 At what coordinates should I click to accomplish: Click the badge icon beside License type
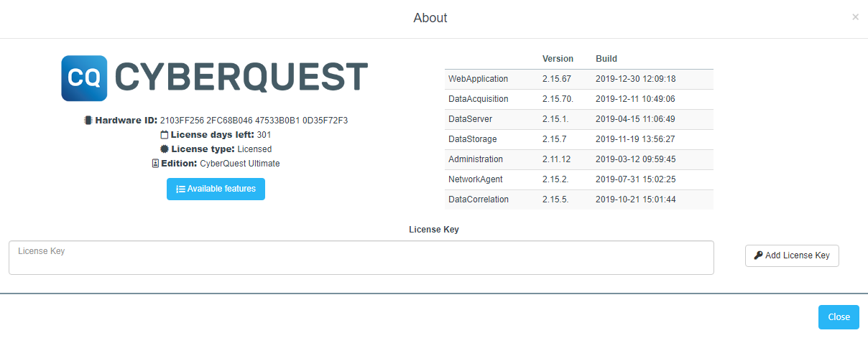click(x=164, y=149)
